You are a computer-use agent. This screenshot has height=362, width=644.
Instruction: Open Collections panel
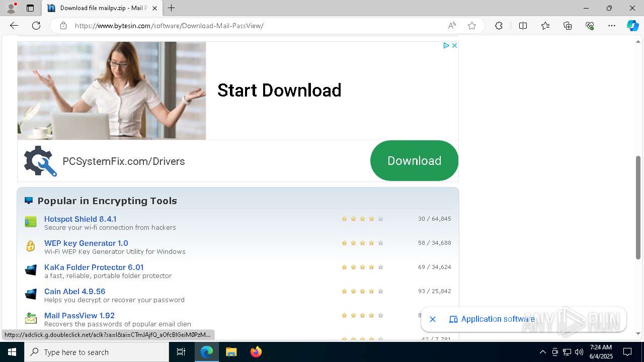(x=568, y=26)
